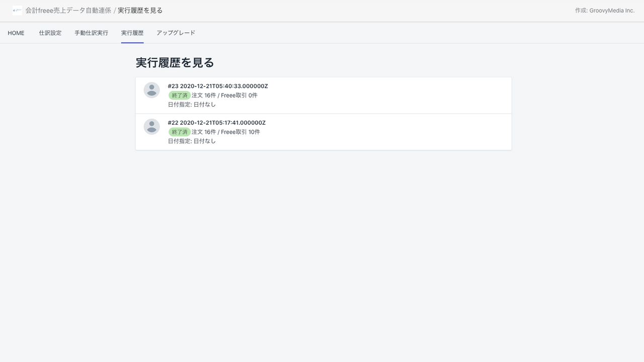Open history entry #22 2020-12-21T05:17:41

[324, 132]
